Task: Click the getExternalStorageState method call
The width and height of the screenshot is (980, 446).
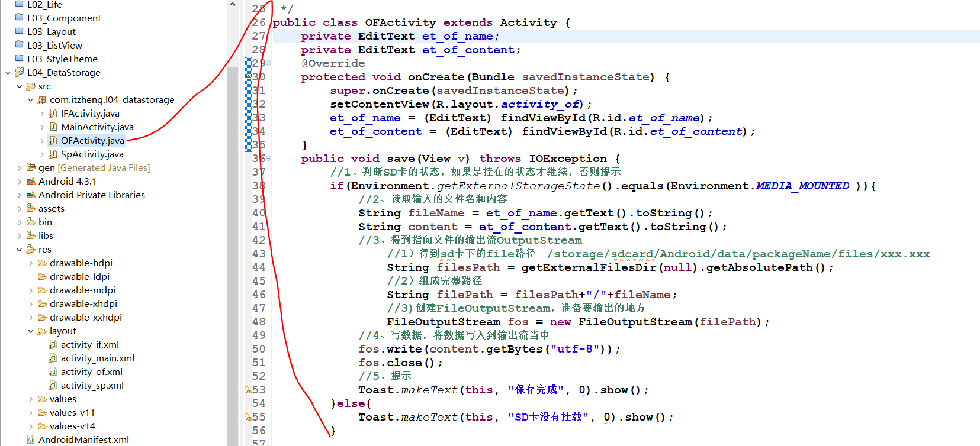Action: [519, 186]
